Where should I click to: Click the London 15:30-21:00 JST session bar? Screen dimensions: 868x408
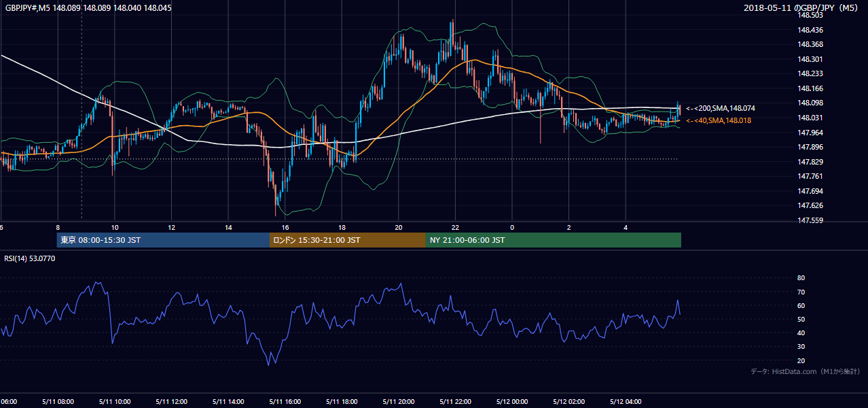348,240
